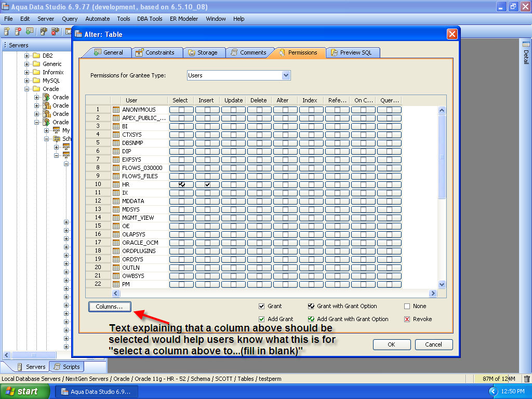Click the table icon beside OUTLN user

(x=116, y=268)
